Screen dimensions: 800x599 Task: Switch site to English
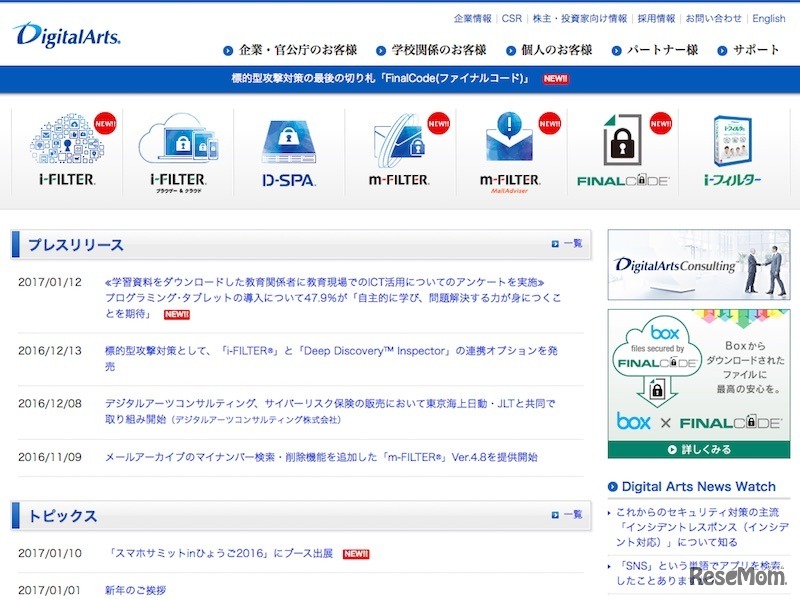pos(769,18)
